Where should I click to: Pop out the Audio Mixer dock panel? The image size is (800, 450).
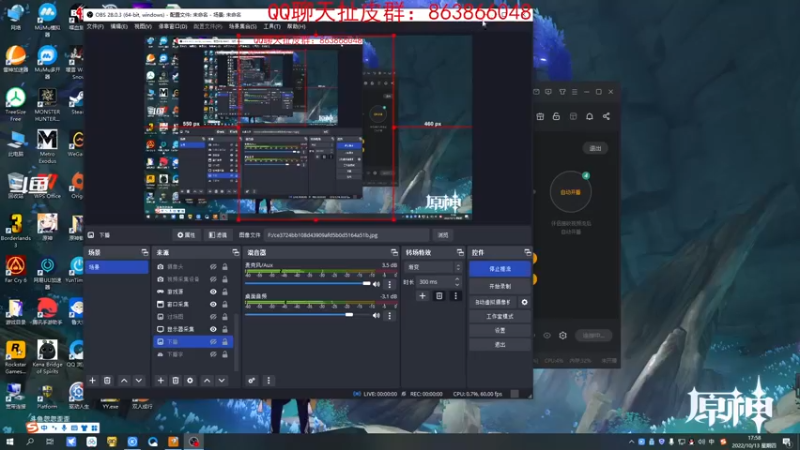pyautogui.click(x=394, y=253)
